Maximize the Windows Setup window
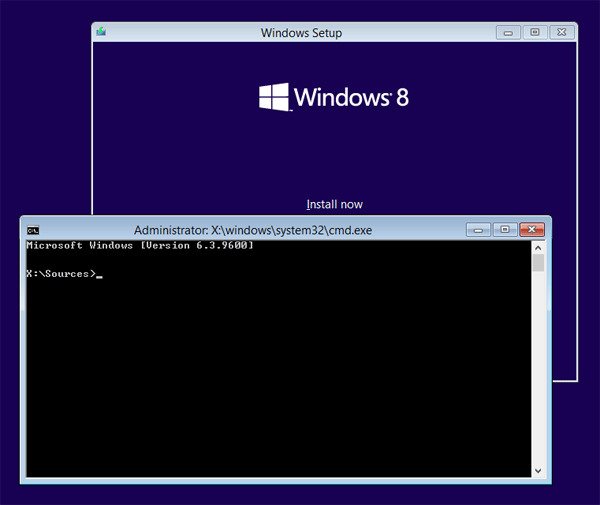600x505 pixels. click(x=535, y=33)
